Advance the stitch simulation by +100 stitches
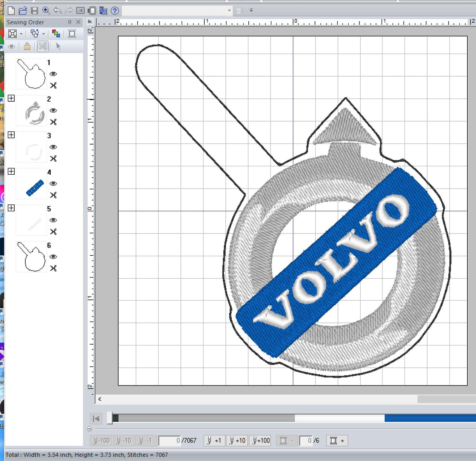 [x=260, y=440]
